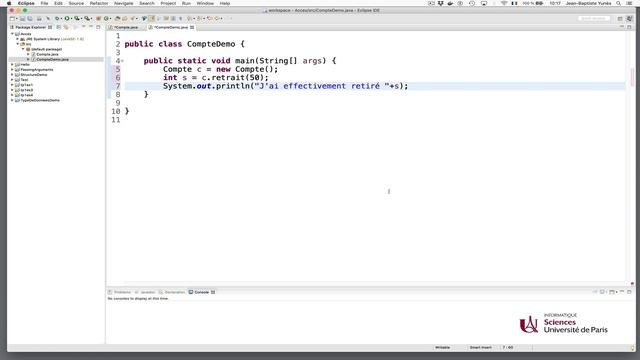Click the Save toolbar icon
Image resolution: width=640 pixels, height=360 pixels.
[22, 18]
